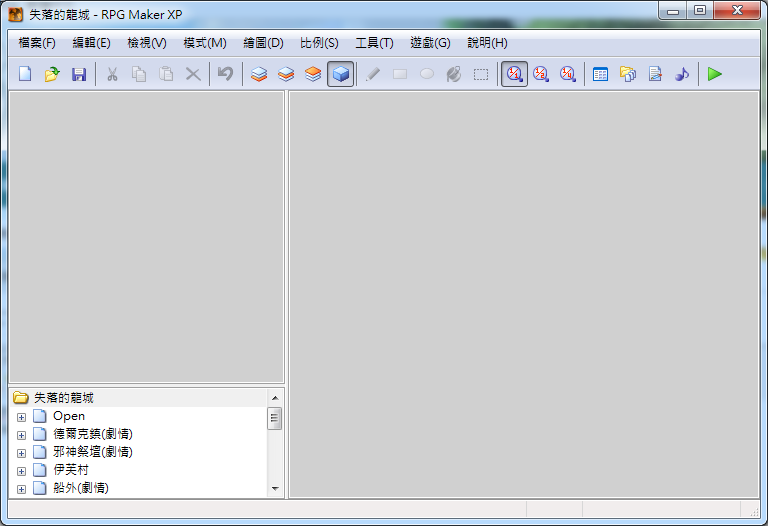The image size is (768, 526).
Task: Open project via the folder icon
Action: [x=52, y=74]
